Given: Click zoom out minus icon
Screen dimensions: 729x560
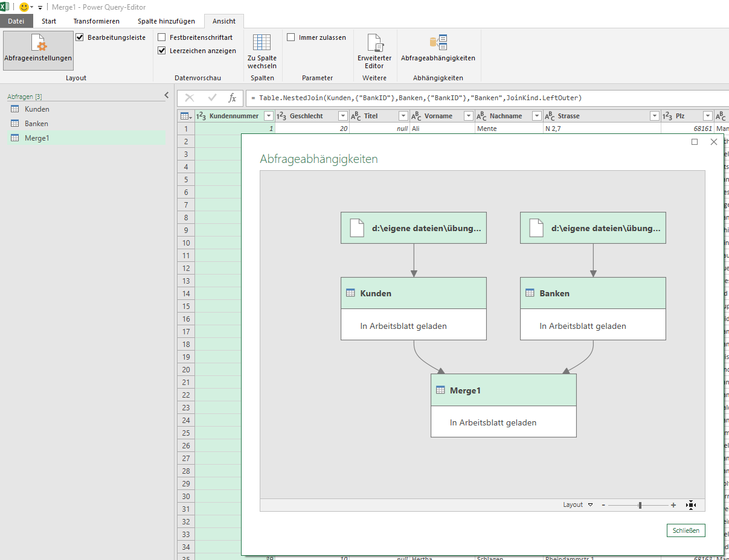Looking at the screenshot, I should point(603,505).
